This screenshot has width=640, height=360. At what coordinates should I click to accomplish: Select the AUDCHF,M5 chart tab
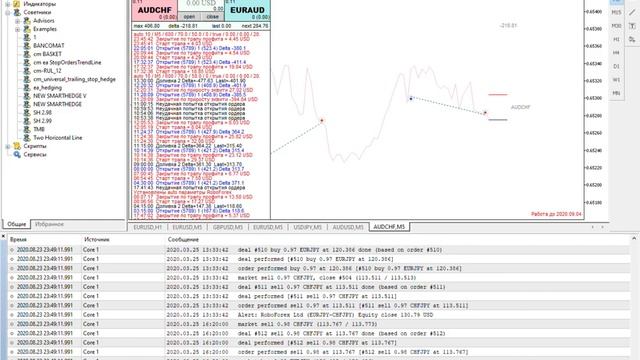(389, 227)
